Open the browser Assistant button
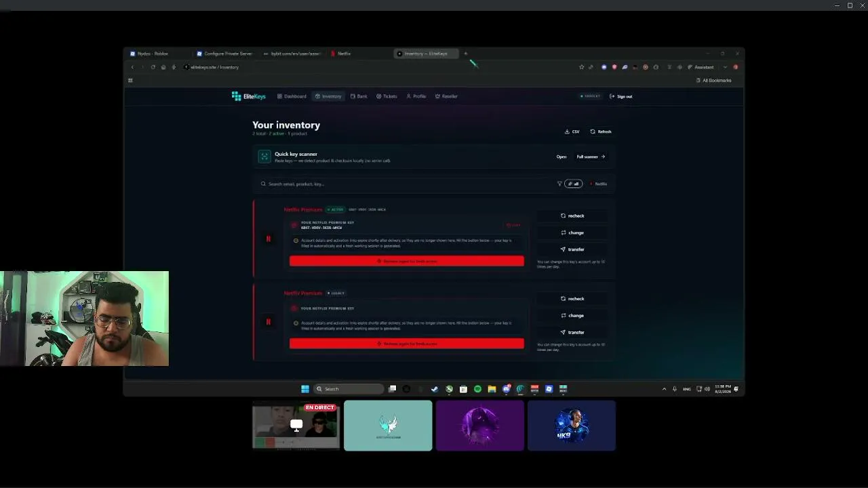The width and height of the screenshot is (868, 488). point(701,67)
